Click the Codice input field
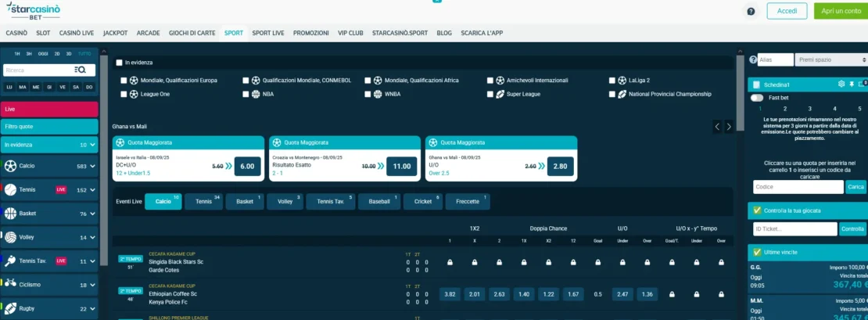The image size is (868, 320). click(x=798, y=187)
